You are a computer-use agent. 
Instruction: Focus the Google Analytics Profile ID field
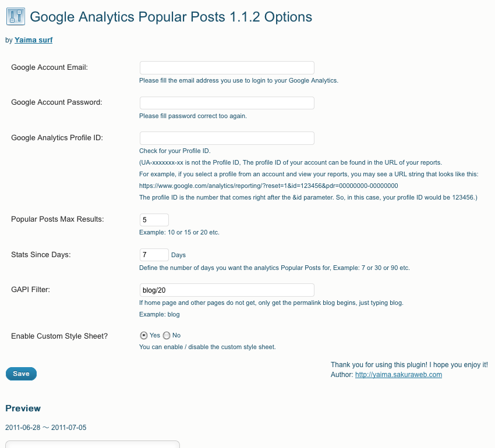[227, 138]
